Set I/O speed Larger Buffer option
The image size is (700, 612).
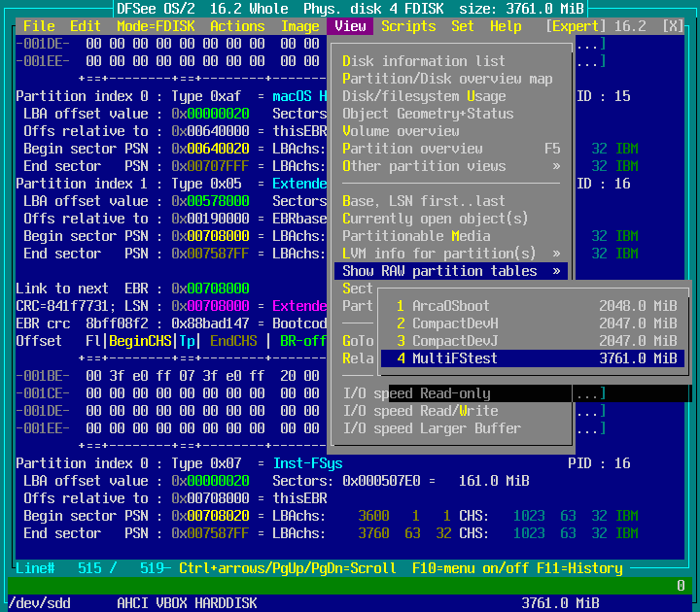tap(432, 428)
